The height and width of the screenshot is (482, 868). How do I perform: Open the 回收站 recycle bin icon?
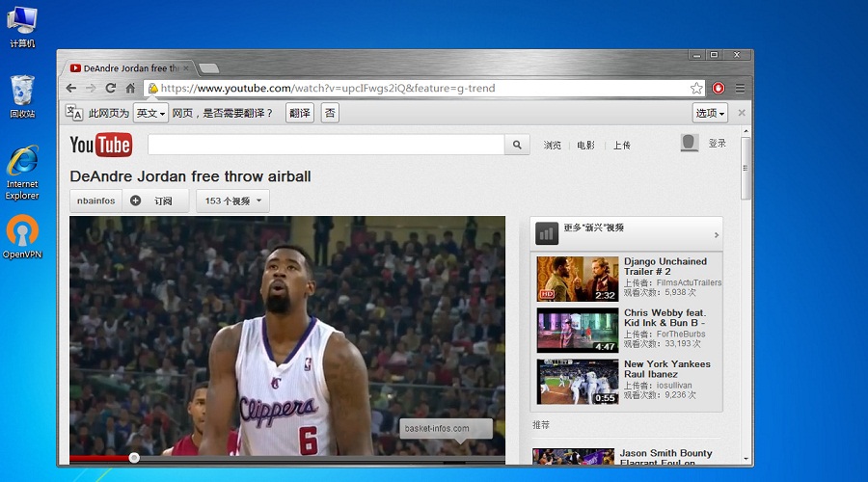coord(22,96)
